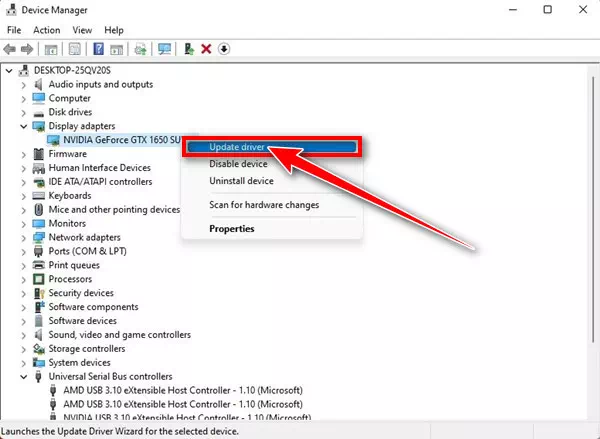
Task: Select Properties in the context menu
Action: pyautogui.click(x=231, y=229)
